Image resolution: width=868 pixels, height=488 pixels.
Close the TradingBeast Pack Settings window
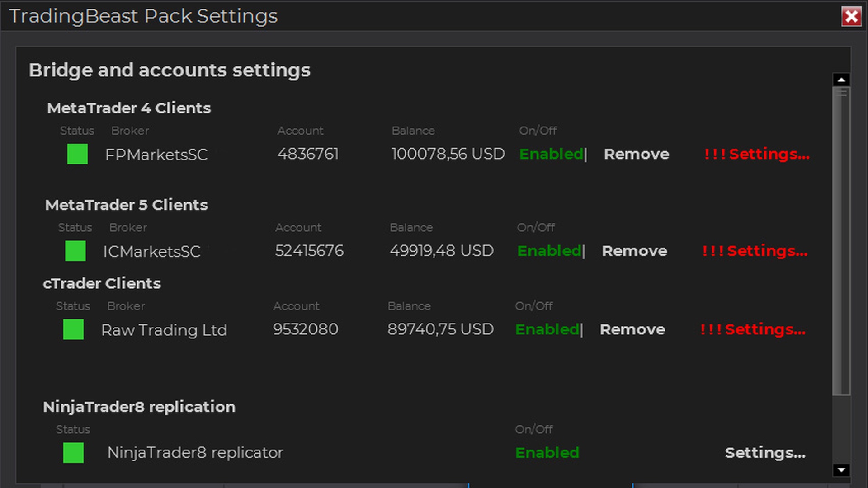tap(851, 17)
